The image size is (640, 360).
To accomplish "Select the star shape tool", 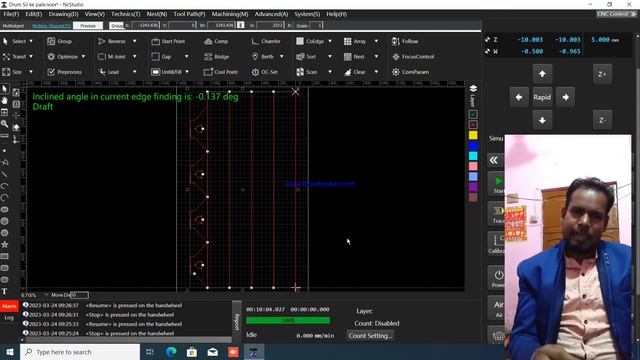I will pos(4,244).
